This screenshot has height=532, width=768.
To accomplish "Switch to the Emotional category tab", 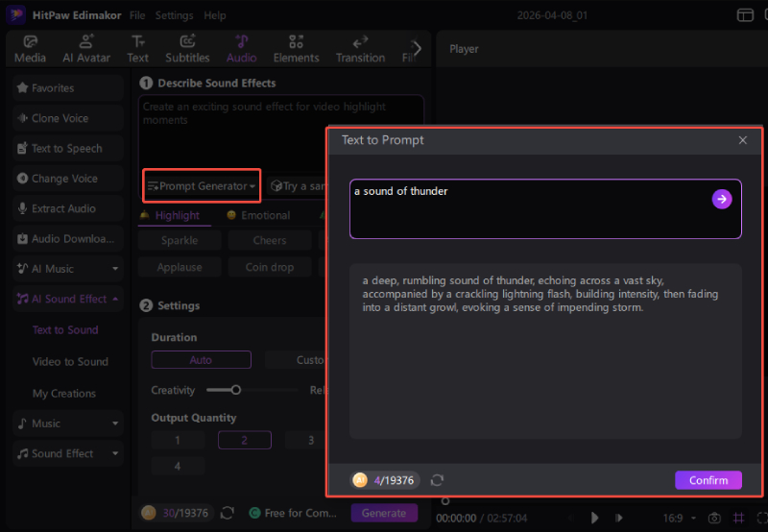I will pyautogui.click(x=258, y=215).
